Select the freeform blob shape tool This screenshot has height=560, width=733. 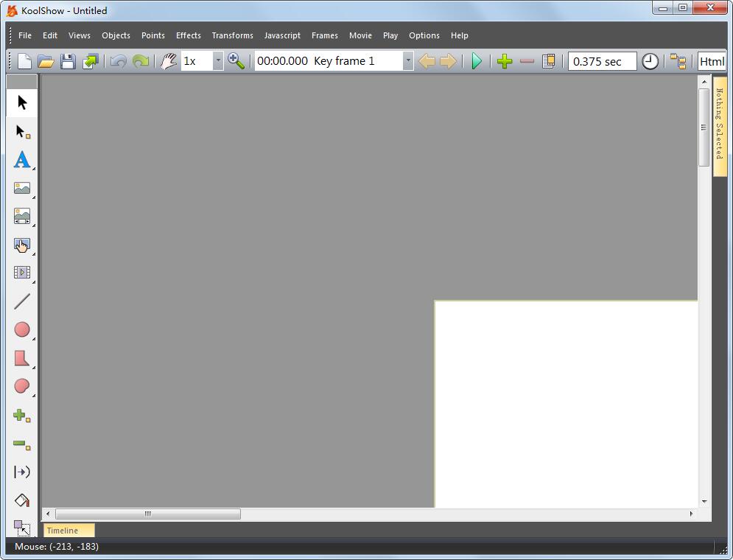click(x=22, y=386)
